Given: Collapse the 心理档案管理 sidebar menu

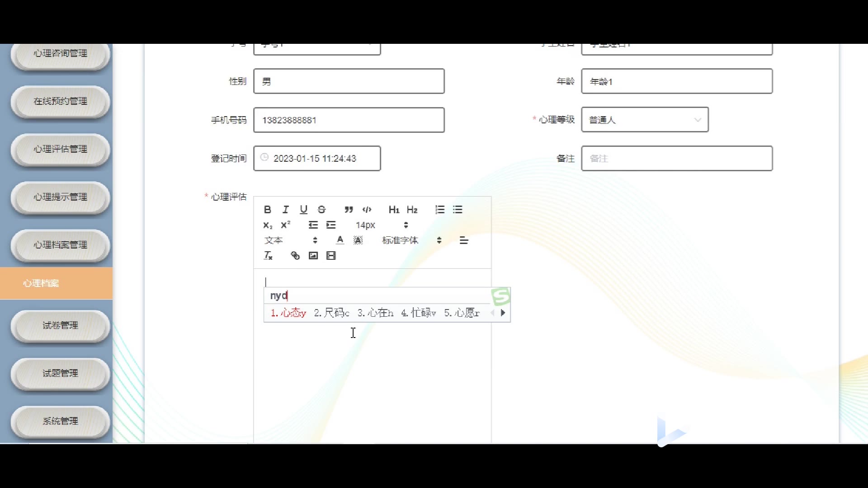Looking at the screenshot, I should 60,245.
